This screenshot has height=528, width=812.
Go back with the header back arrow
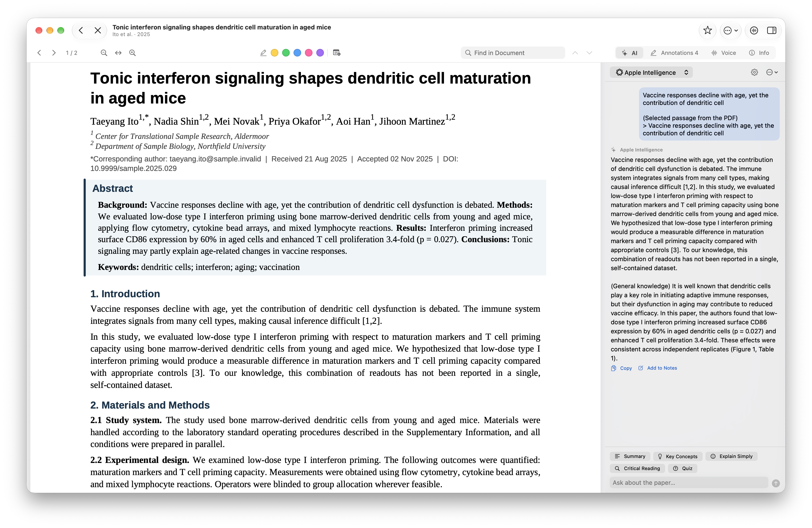81,30
